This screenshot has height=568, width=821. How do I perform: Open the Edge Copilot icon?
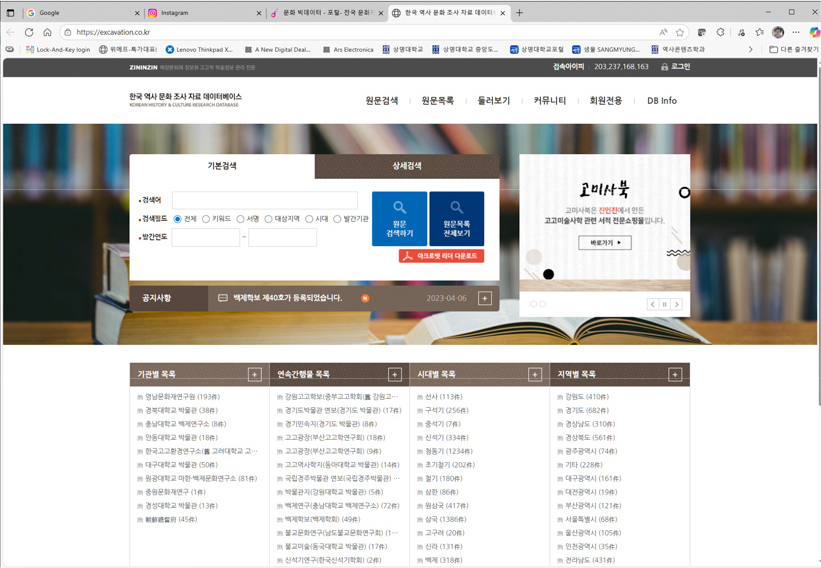814,32
